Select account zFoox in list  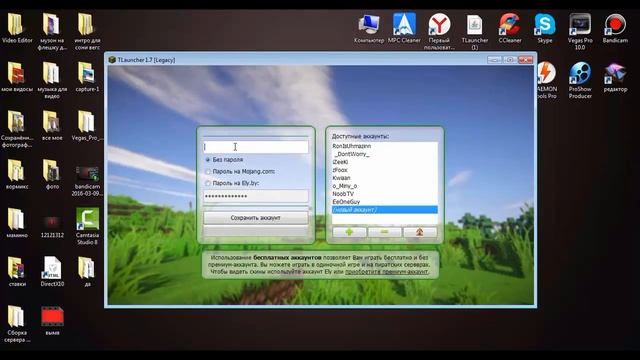coord(384,170)
